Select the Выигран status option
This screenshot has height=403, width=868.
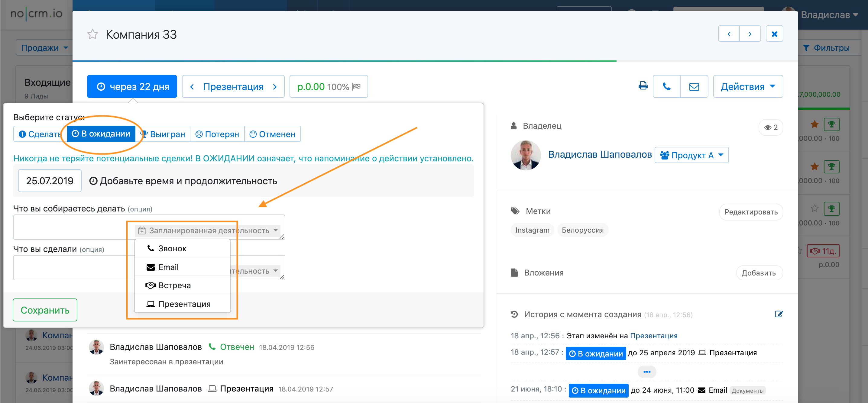point(163,134)
